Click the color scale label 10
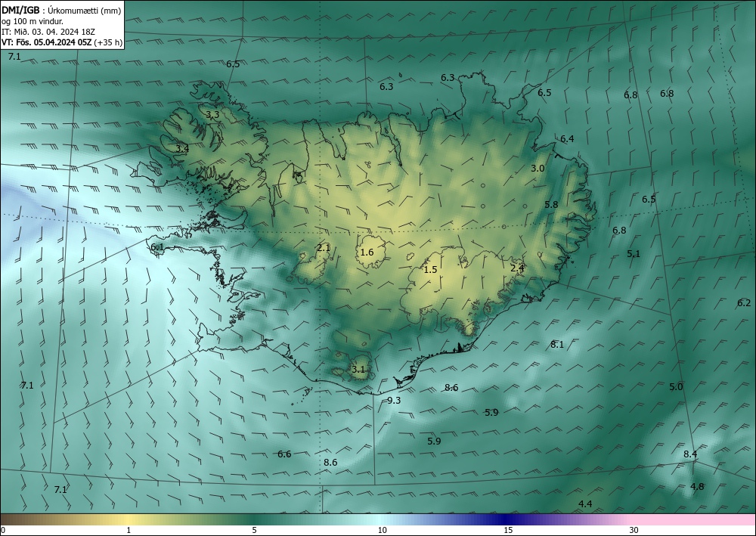 (x=383, y=530)
